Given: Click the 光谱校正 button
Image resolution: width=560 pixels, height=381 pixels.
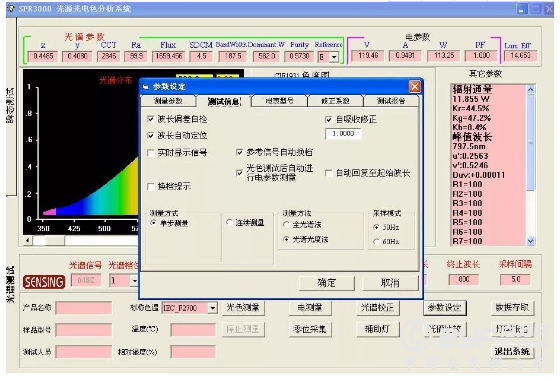Looking at the screenshot, I should (377, 308).
